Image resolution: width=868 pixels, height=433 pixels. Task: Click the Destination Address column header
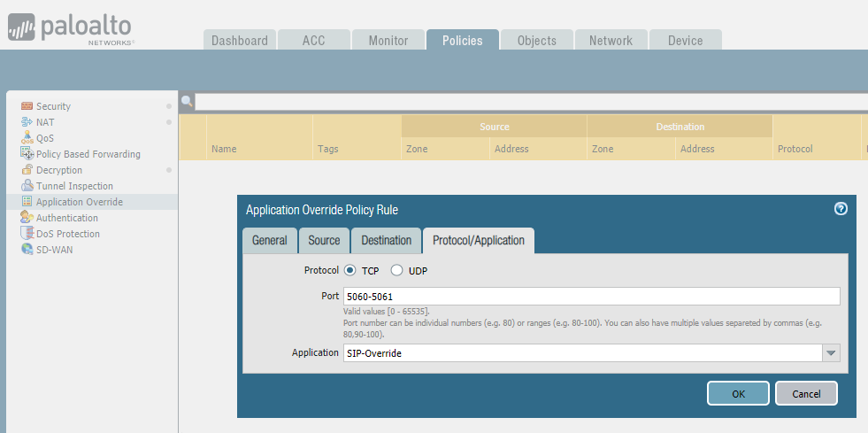coord(724,149)
